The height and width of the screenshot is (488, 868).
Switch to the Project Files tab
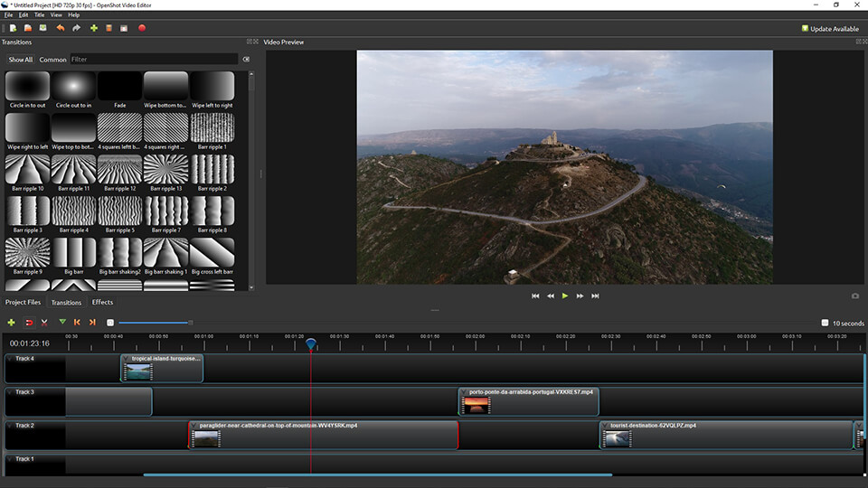23,302
